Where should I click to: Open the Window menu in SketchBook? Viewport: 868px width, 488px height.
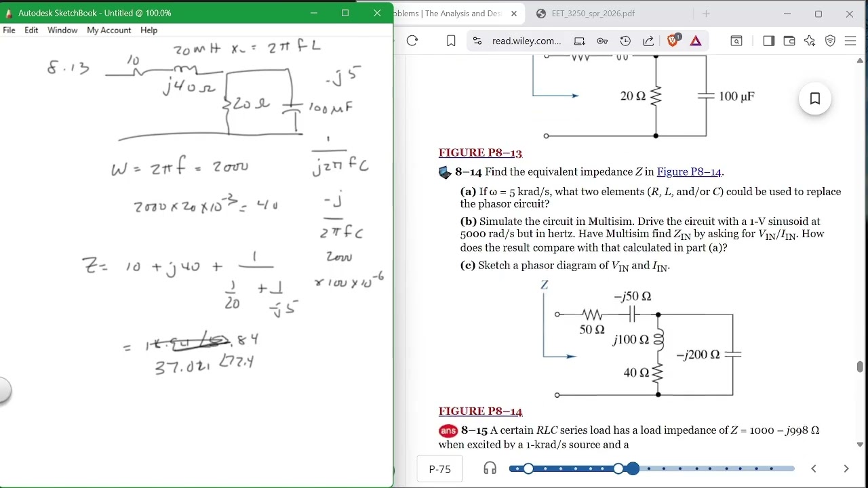pyautogui.click(x=62, y=30)
